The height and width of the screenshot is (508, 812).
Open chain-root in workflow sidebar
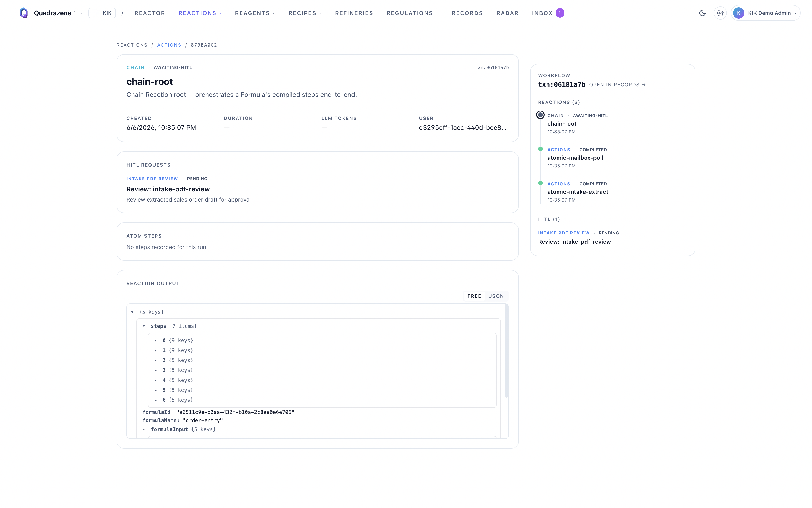[x=562, y=124]
